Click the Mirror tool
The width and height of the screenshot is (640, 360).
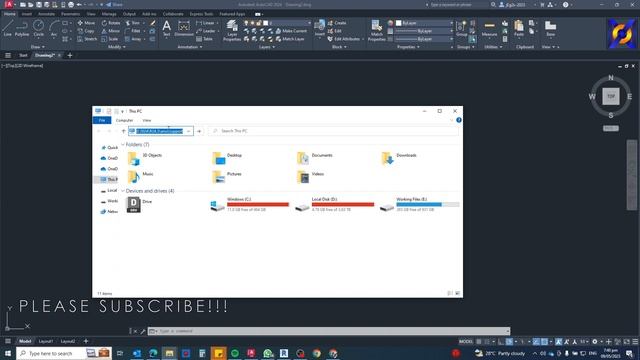(x=111, y=31)
